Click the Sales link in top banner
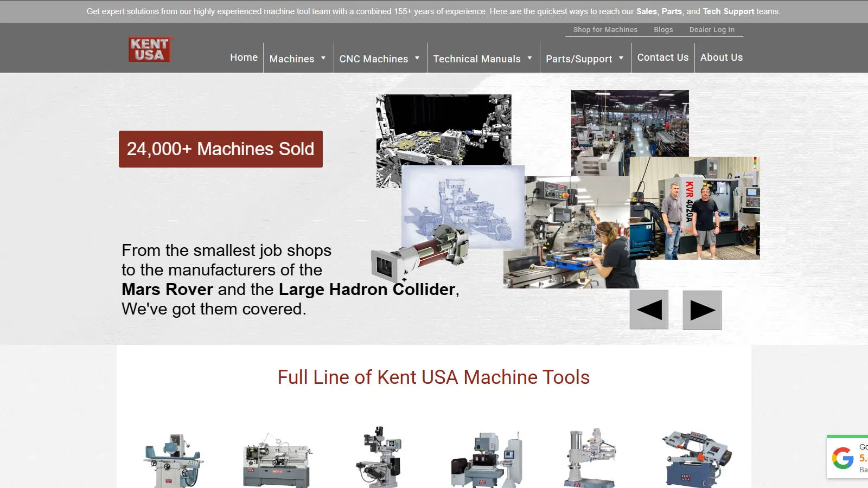 coord(647,11)
